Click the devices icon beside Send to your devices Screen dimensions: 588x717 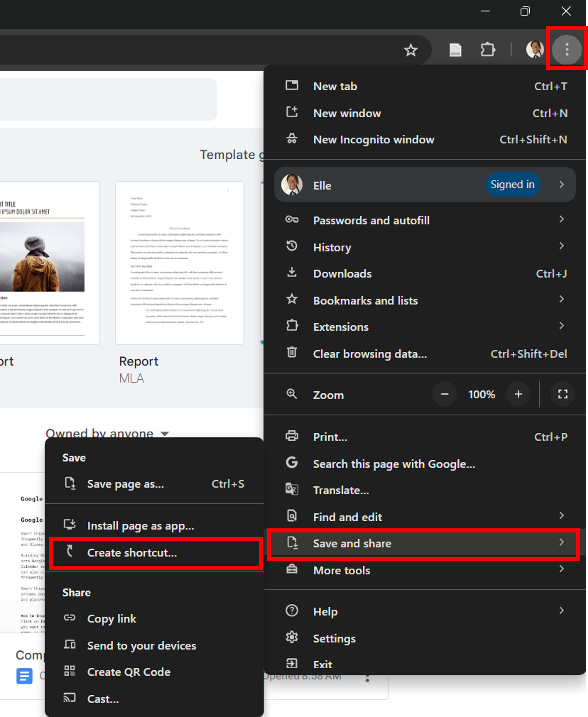pyautogui.click(x=70, y=644)
